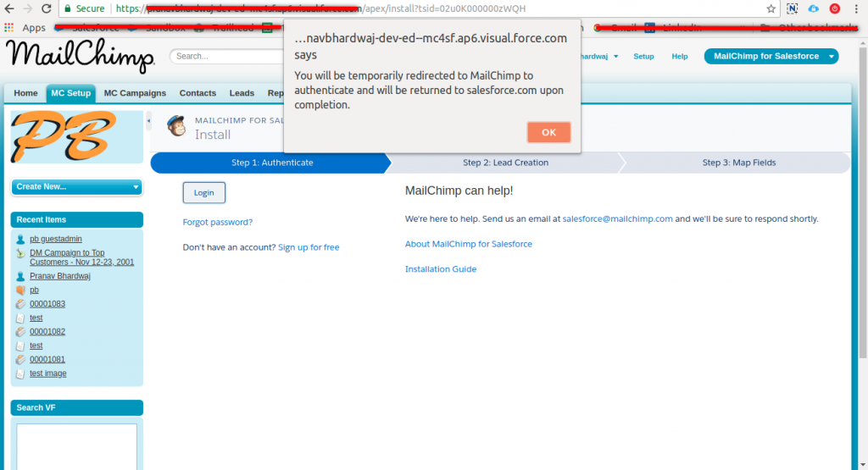Viewport: 868px width, 470px height.
Task: Open the Installation Guide link
Action: [x=441, y=268]
